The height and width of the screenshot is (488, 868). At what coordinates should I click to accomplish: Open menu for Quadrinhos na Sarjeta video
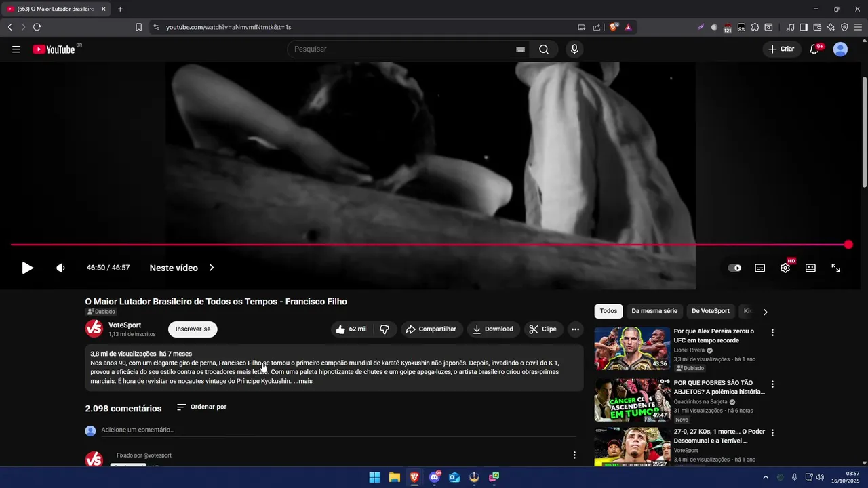click(772, 384)
